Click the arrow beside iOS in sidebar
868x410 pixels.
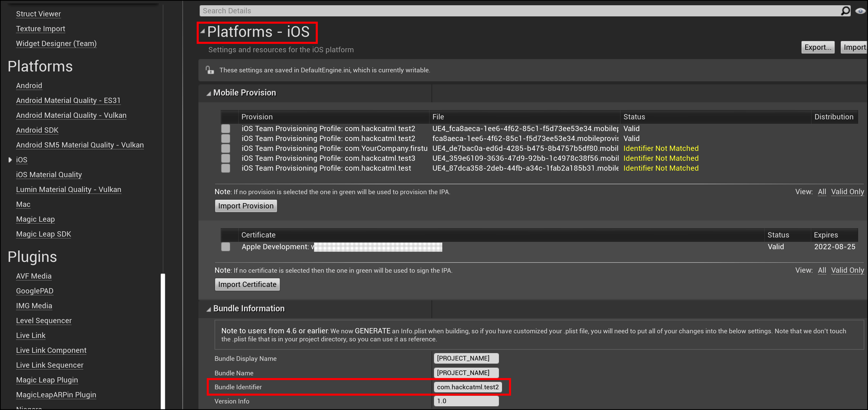tap(10, 160)
